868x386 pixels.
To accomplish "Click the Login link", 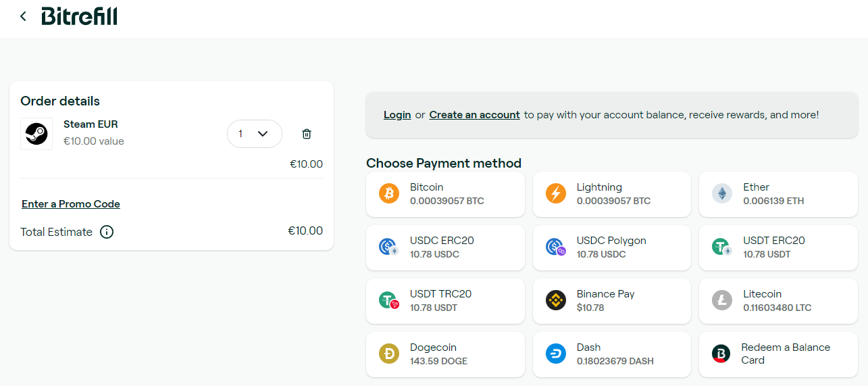I will pyautogui.click(x=397, y=115).
